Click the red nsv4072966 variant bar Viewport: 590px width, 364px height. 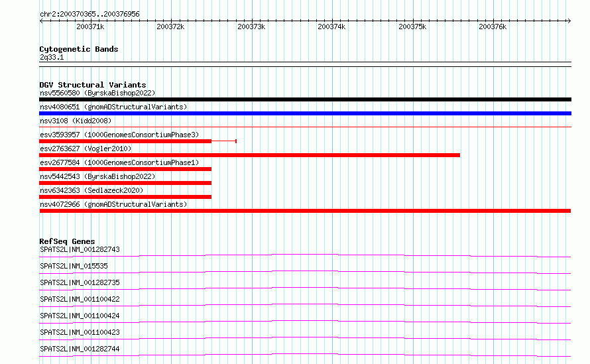305,211
